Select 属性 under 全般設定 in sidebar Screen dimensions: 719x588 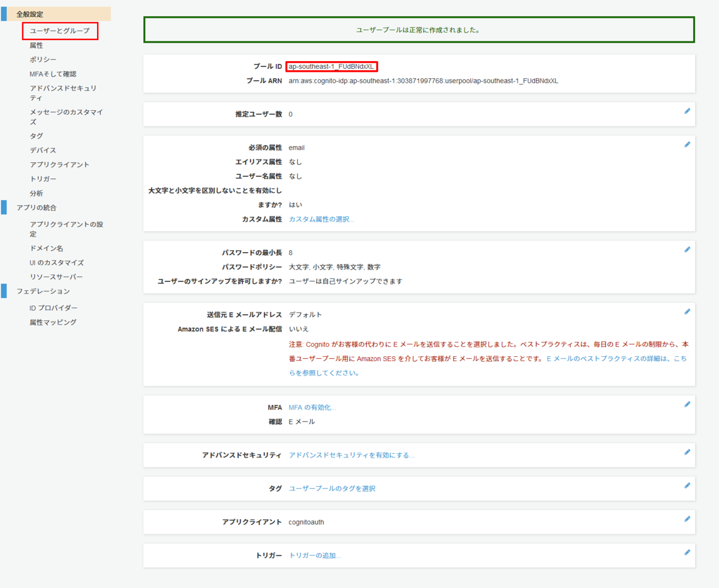coord(37,46)
